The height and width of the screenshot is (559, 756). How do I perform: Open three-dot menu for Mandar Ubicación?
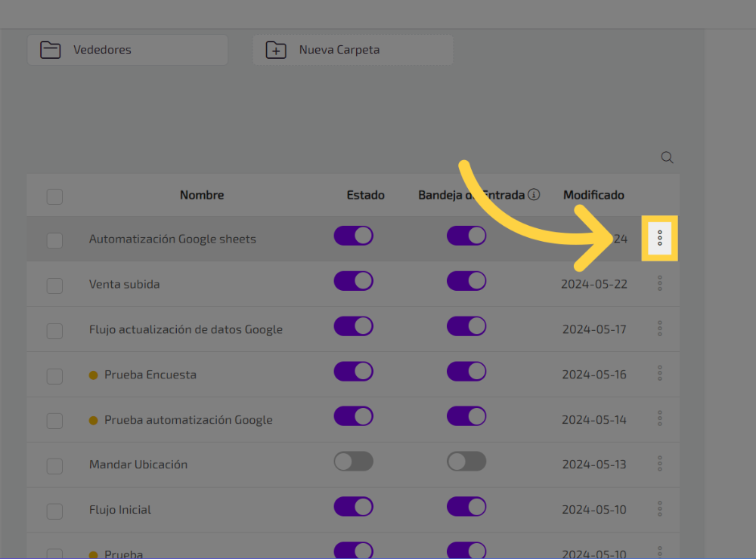pos(659,464)
